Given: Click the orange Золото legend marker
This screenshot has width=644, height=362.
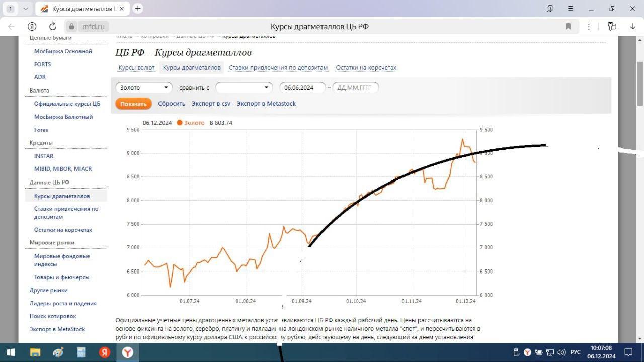Looking at the screenshot, I should [x=179, y=123].
